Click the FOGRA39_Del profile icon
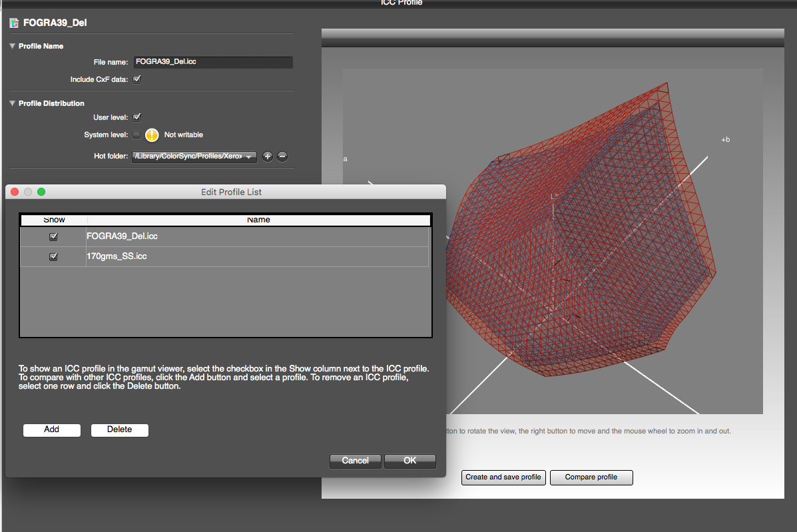Image resolution: width=797 pixels, height=532 pixels. click(x=14, y=23)
